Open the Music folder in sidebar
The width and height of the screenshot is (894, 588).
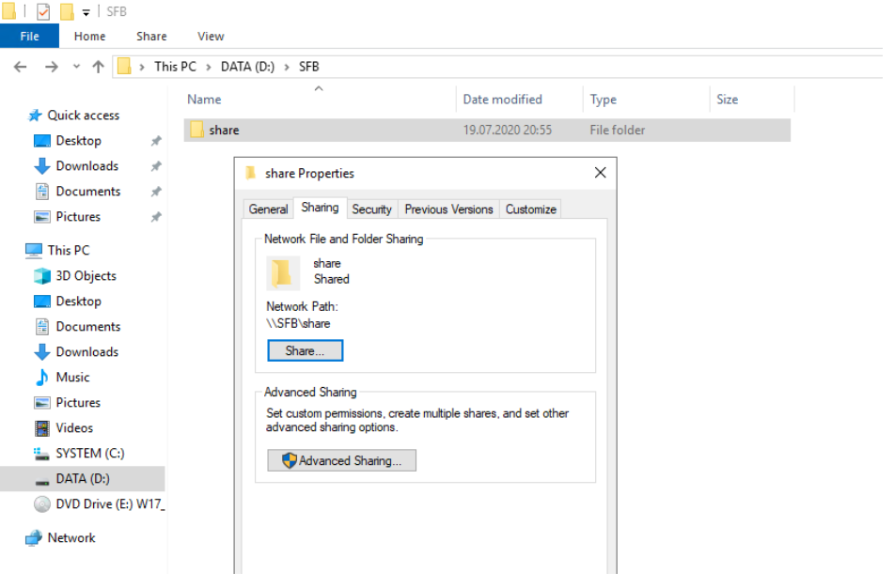click(x=72, y=378)
